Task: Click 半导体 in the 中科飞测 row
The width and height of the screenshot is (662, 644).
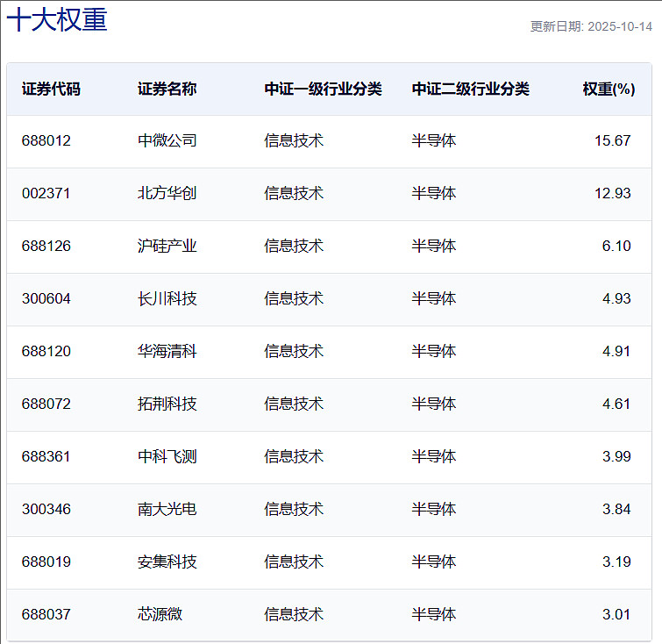Action: coord(434,457)
